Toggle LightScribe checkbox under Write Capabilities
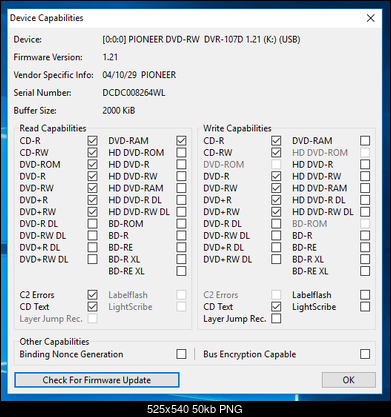This screenshot has width=391, height=417. point(365,307)
